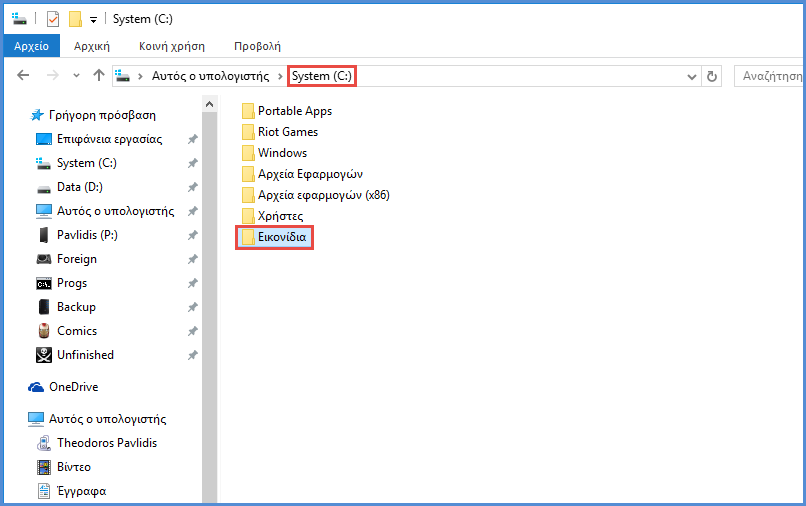Open the Αρχείο menu tab
Screen dimensions: 806x506
coord(31,46)
